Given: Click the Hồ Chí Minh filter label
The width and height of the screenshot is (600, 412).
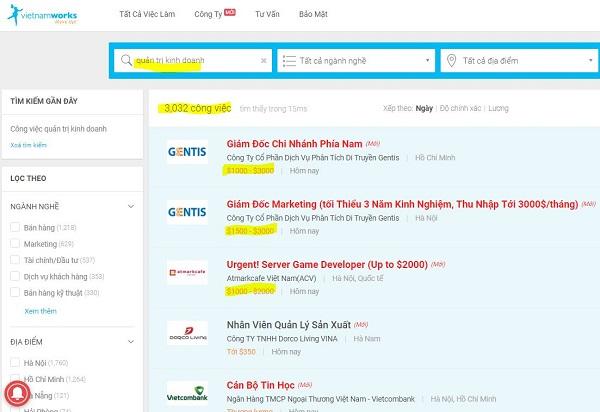Looking at the screenshot, I should (x=44, y=379).
